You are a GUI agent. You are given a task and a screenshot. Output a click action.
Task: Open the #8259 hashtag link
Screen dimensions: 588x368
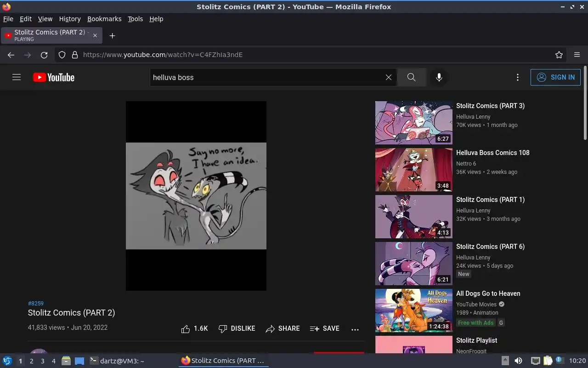36,304
